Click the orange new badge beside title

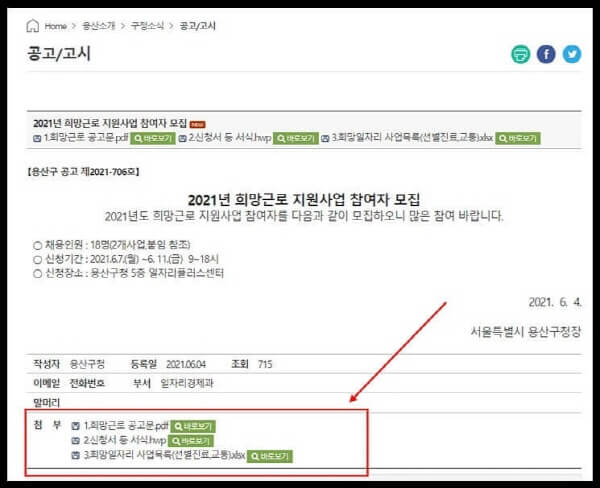pyautogui.click(x=197, y=124)
